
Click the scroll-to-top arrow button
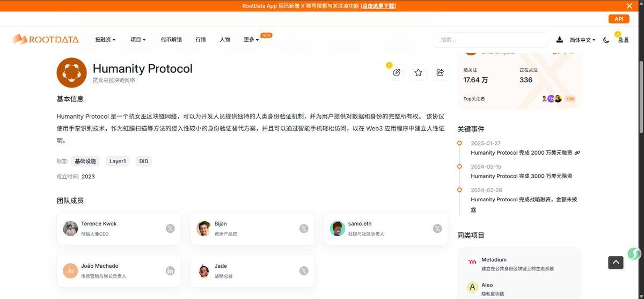click(616, 262)
